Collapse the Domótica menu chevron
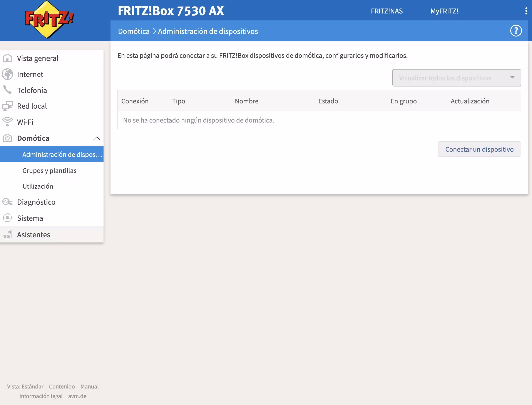Image resolution: width=532 pixels, height=405 pixels. click(97, 138)
